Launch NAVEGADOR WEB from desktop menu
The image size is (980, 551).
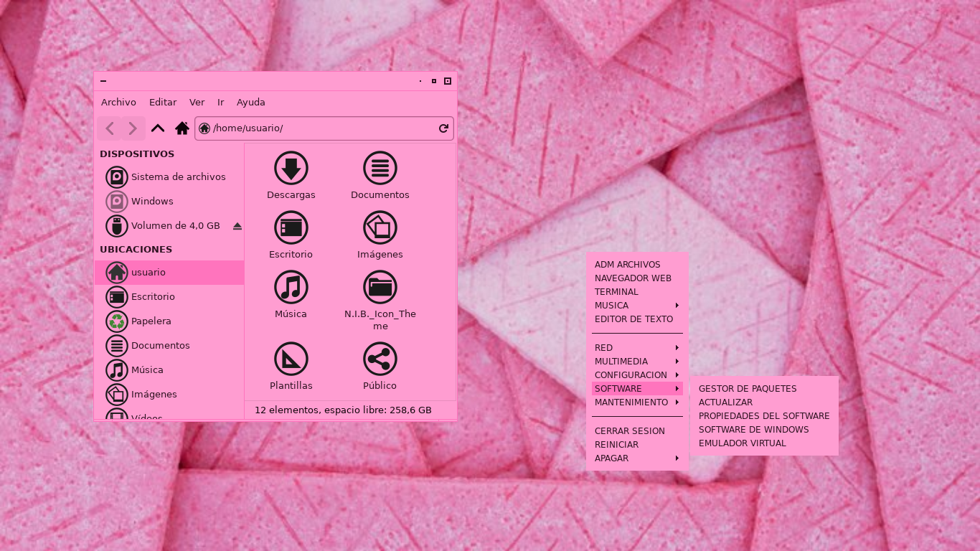click(x=637, y=278)
